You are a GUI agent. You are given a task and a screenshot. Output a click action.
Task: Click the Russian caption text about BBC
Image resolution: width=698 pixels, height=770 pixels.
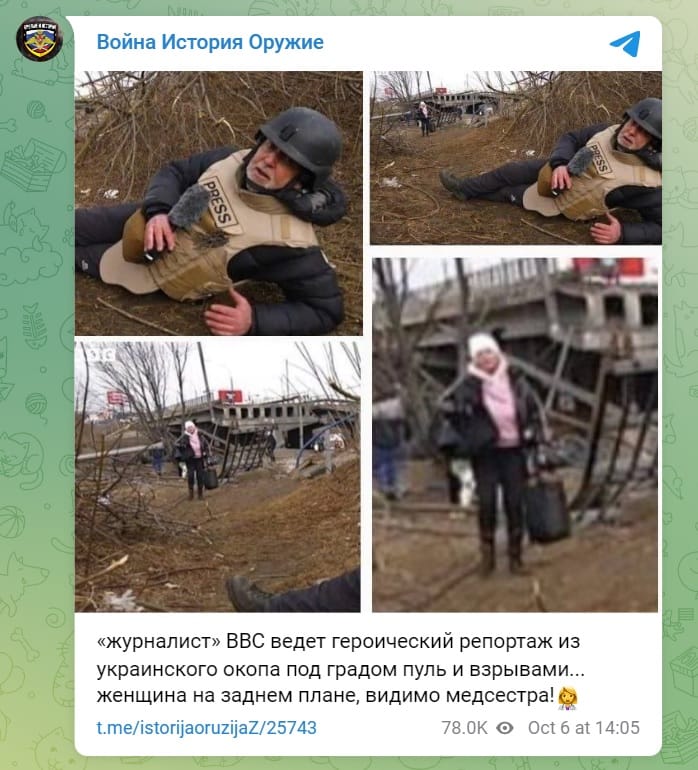(x=340, y=668)
